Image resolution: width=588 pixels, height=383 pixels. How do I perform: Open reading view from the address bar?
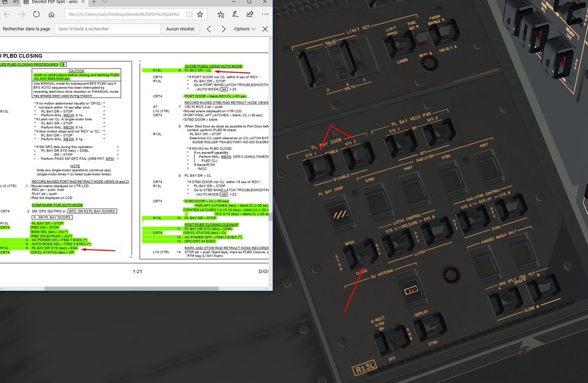(189, 14)
